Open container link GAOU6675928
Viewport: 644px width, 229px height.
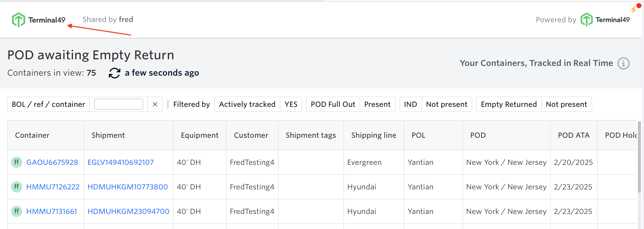52,162
